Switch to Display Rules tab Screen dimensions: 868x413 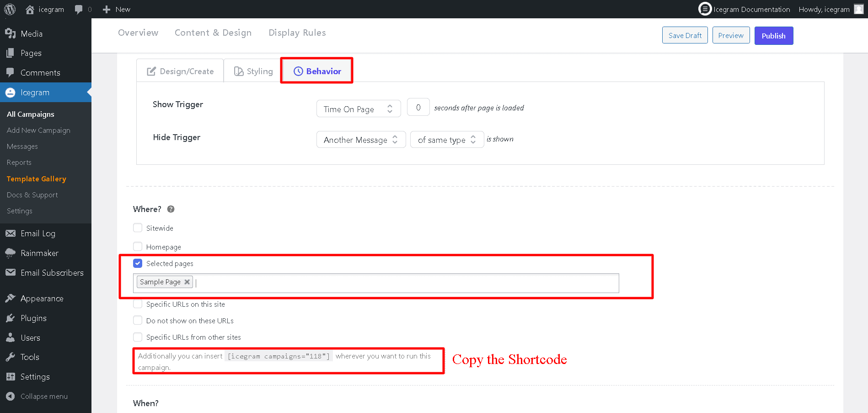(x=297, y=33)
